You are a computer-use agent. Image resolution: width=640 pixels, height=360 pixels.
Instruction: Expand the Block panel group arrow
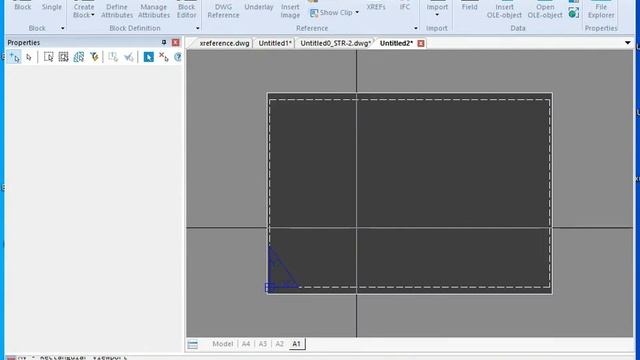[x=62, y=28]
